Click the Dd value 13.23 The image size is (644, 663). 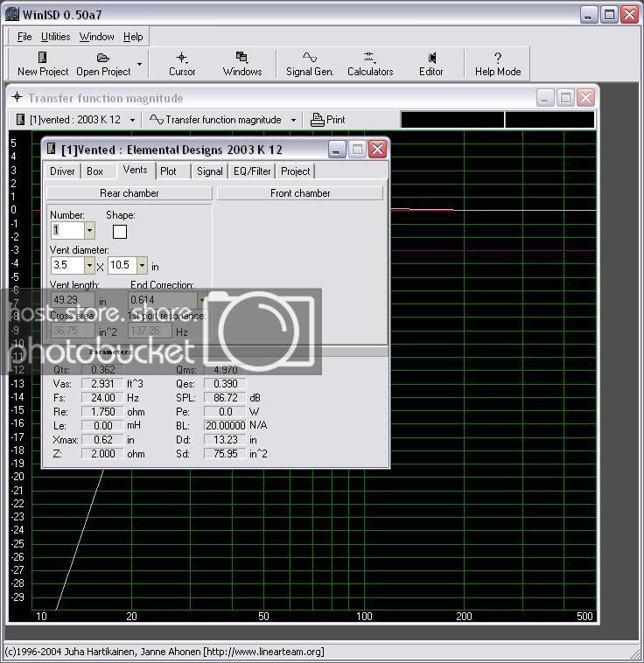pos(225,440)
